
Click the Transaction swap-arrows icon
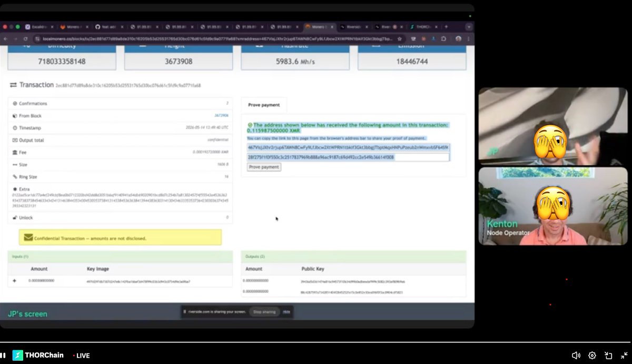click(x=13, y=85)
